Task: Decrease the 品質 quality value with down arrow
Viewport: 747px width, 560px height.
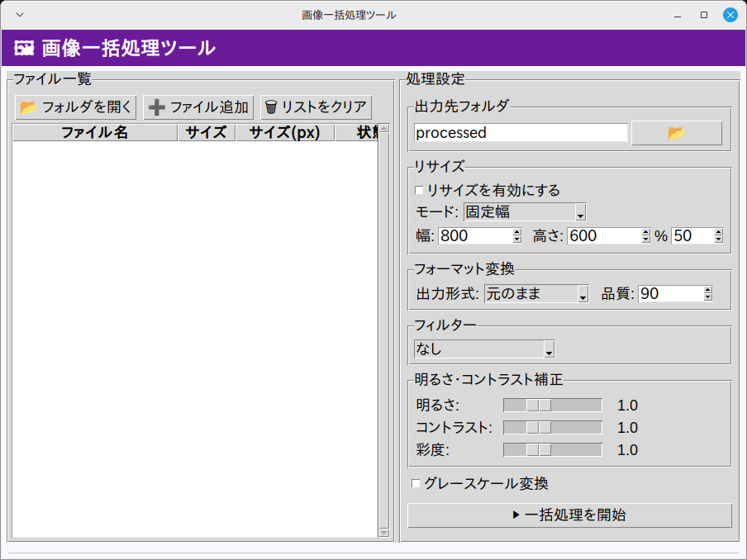Action: [x=708, y=297]
